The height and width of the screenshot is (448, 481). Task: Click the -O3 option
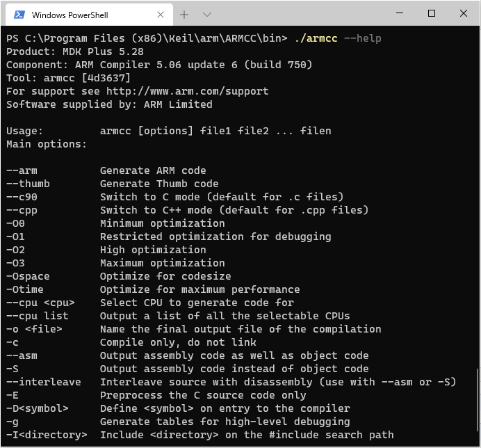coord(16,263)
